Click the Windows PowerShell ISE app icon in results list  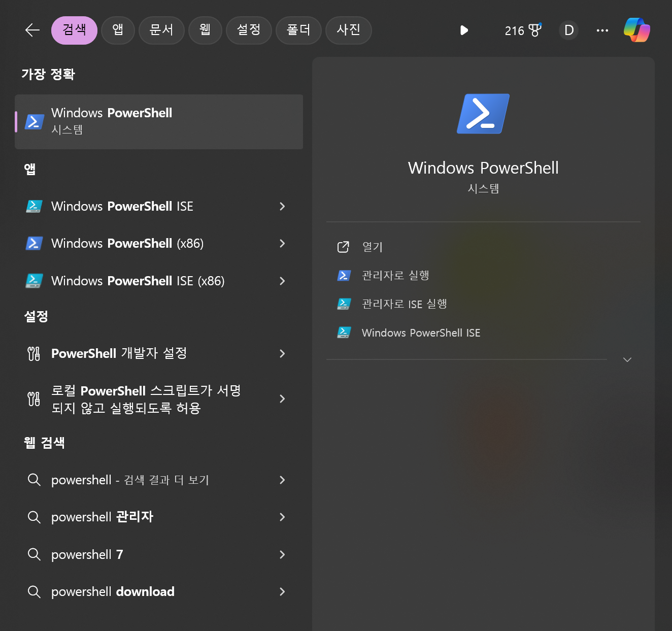[34, 206]
